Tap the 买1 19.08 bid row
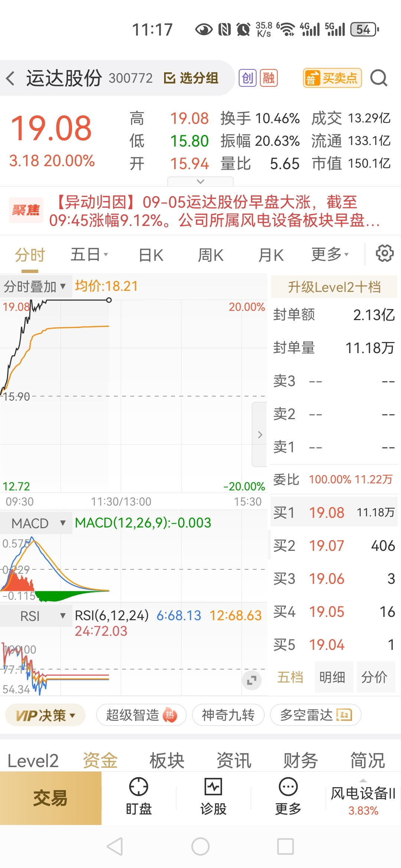This screenshot has height=868, width=401. 334,513
